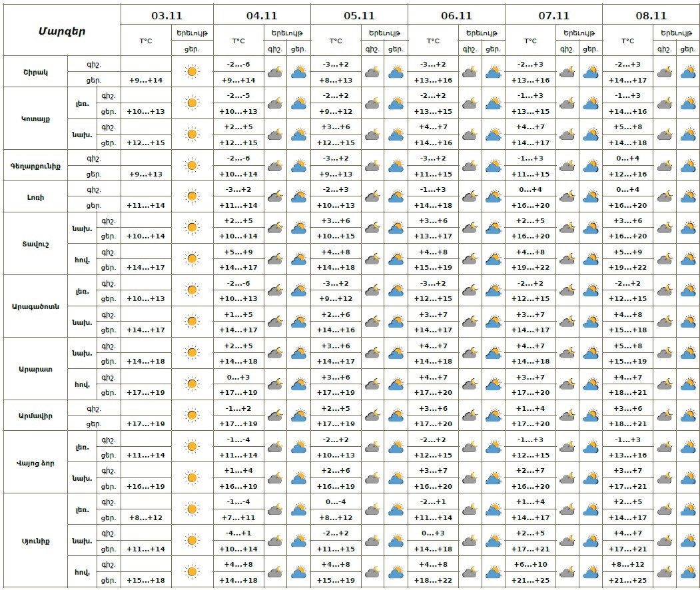The image size is (700, 590).
Task: Select the 06.11 date column header
Action: point(456,15)
